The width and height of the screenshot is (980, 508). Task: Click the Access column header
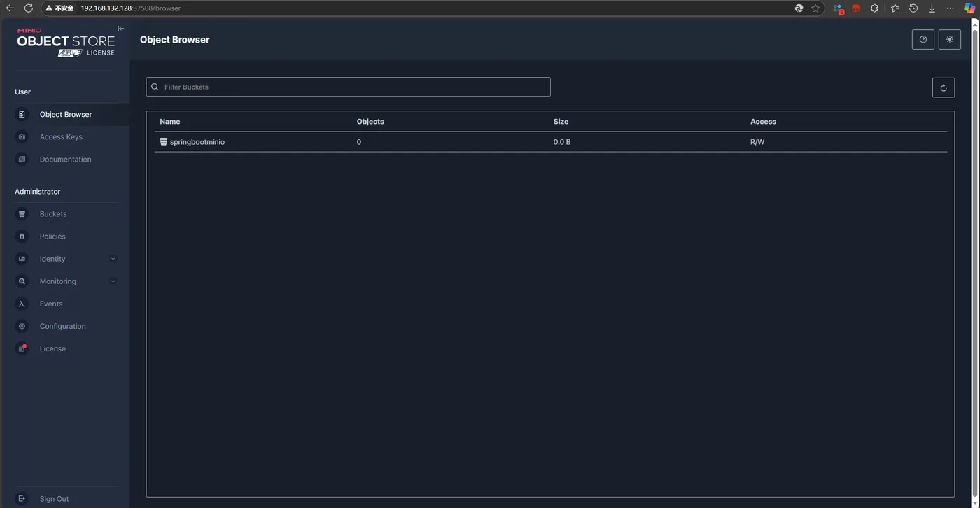763,122
